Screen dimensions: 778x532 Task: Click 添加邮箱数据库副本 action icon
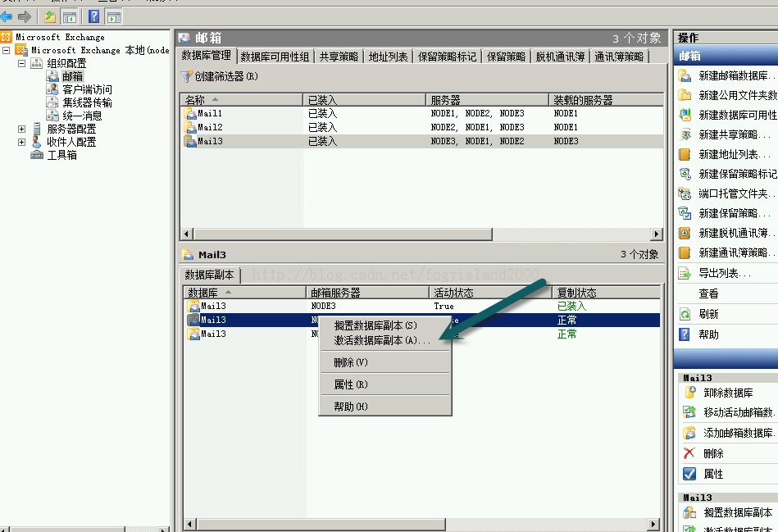[x=689, y=433]
